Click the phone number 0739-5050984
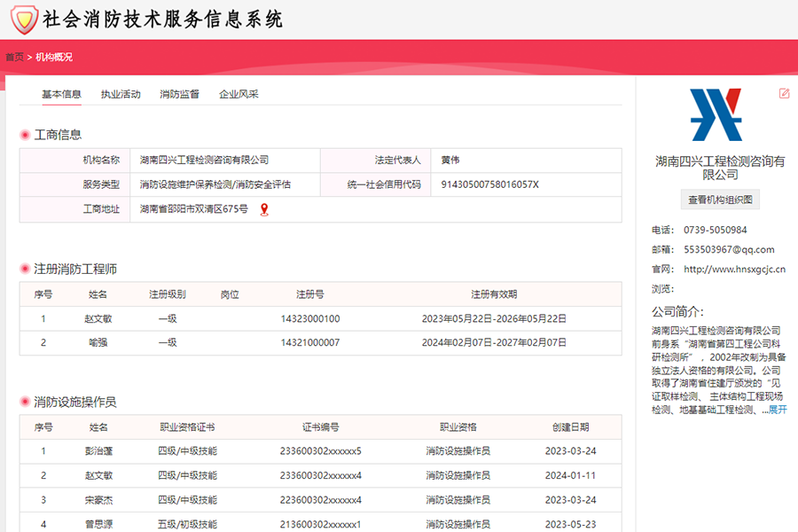The image size is (798, 532). pyautogui.click(x=715, y=231)
